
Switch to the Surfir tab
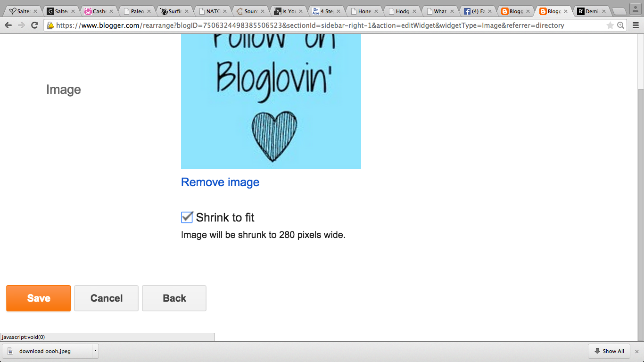tap(175, 11)
